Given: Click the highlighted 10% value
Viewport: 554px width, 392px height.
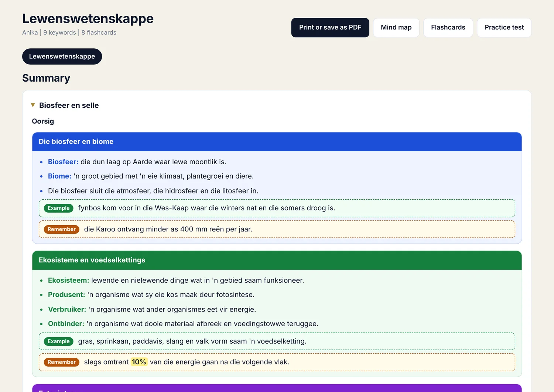Looking at the screenshot, I should 139,362.
